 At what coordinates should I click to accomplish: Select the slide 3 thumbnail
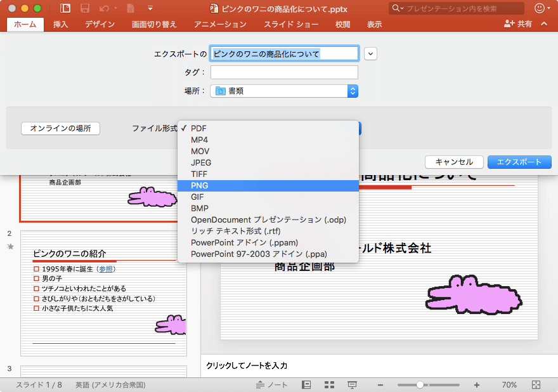click(103, 371)
